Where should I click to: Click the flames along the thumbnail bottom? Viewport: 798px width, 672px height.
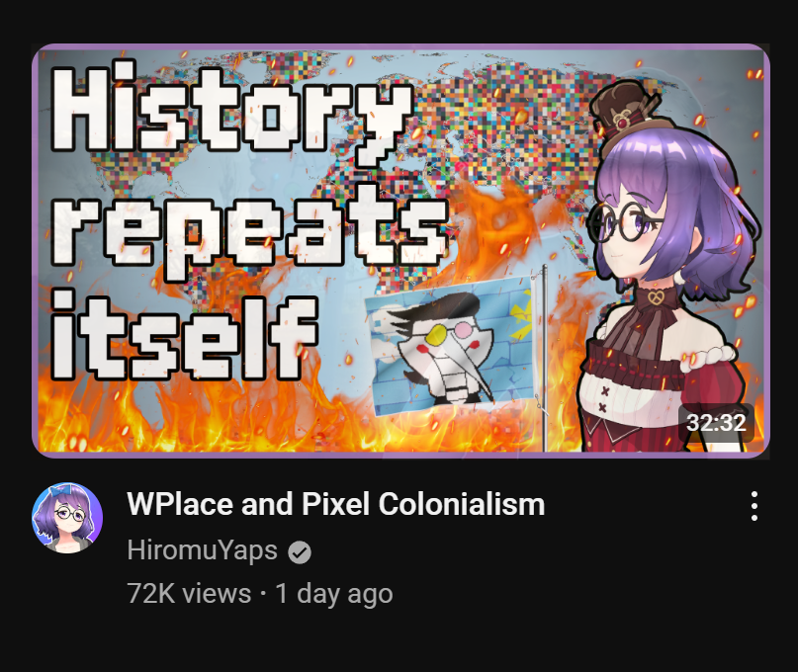pyautogui.click(x=306, y=417)
